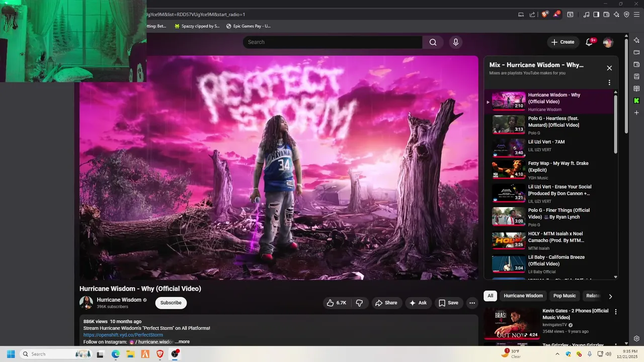Click the share page icon in address bar

click(532, 15)
